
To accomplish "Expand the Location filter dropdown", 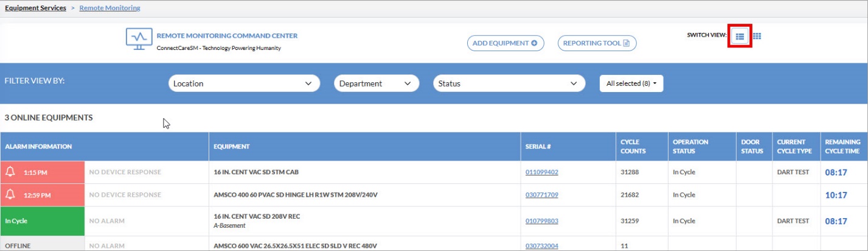I will click(x=244, y=83).
